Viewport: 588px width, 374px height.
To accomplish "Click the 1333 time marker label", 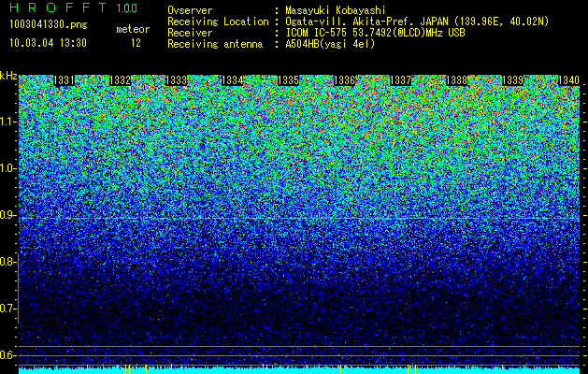I will click(x=177, y=80).
